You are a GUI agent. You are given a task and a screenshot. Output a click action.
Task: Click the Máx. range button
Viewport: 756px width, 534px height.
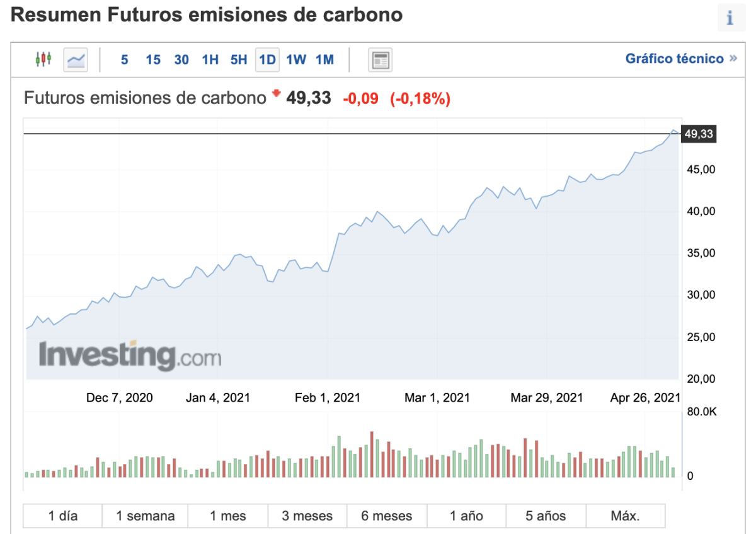pyautogui.click(x=625, y=516)
